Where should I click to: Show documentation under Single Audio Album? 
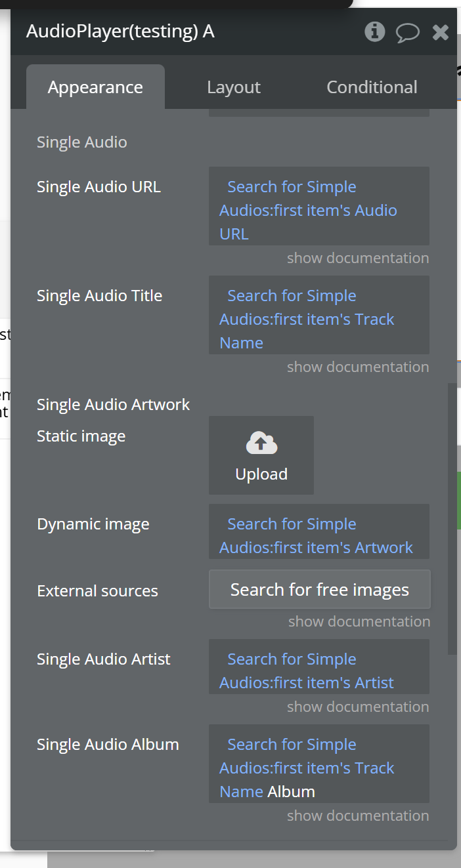tap(358, 816)
